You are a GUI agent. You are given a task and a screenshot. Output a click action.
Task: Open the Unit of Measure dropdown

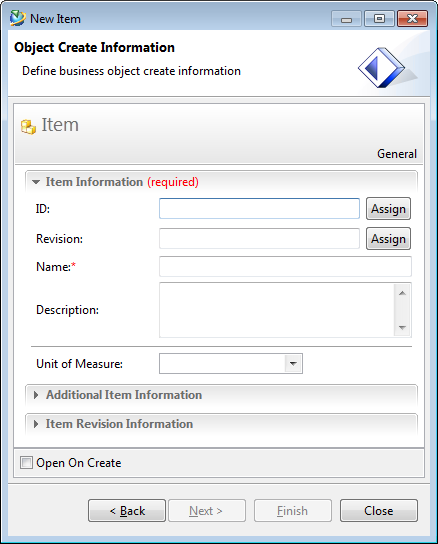293,364
